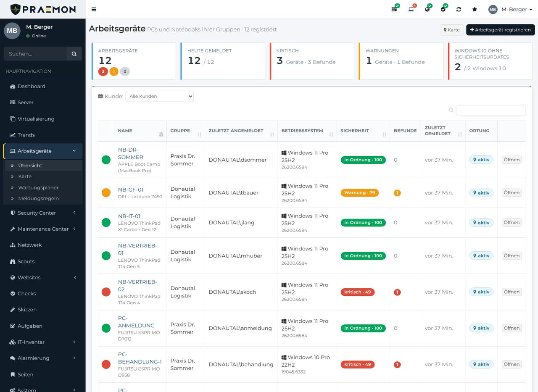Toggle the hamburger sidebar menu icon

pos(94,9)
